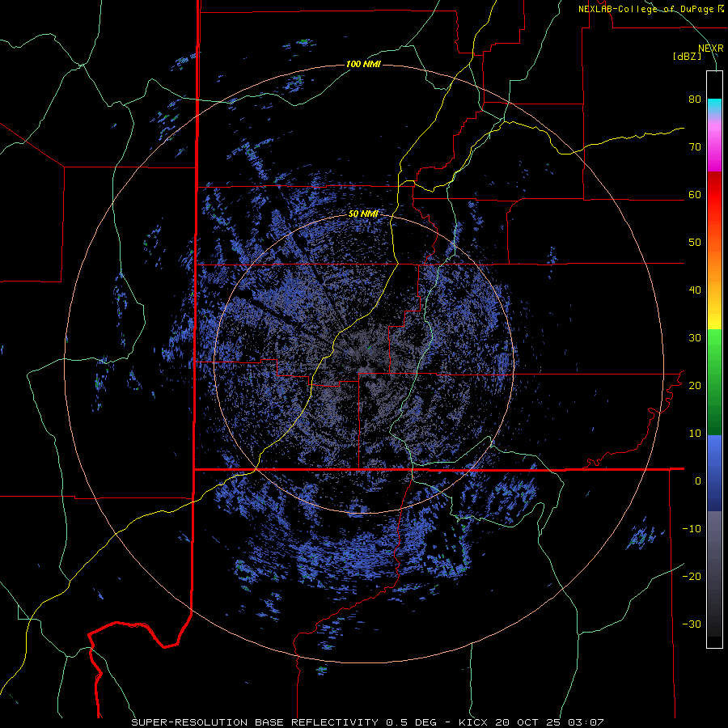Click the -10 value on dBZ scale

click(x=692, y=529)
